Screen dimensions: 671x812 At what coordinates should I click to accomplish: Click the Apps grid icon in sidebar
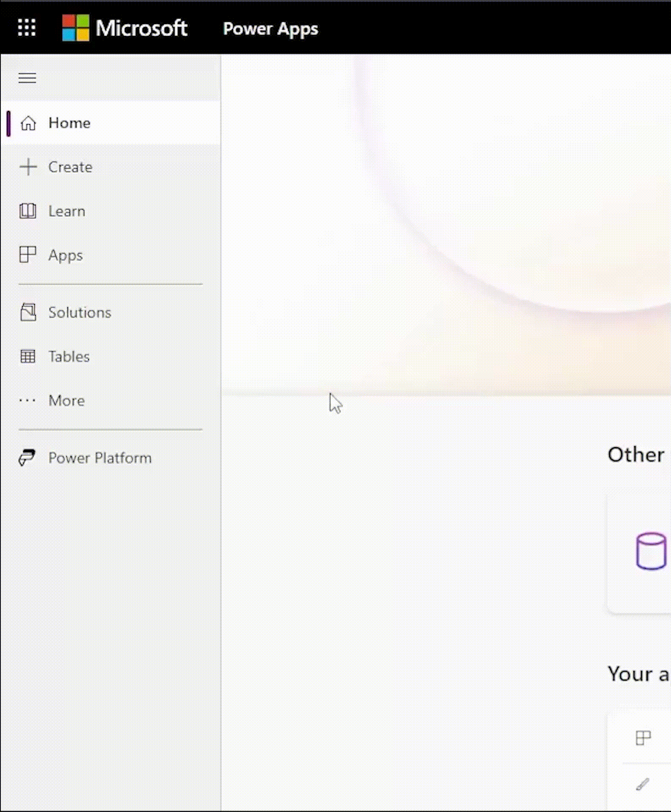coord(28,255)
